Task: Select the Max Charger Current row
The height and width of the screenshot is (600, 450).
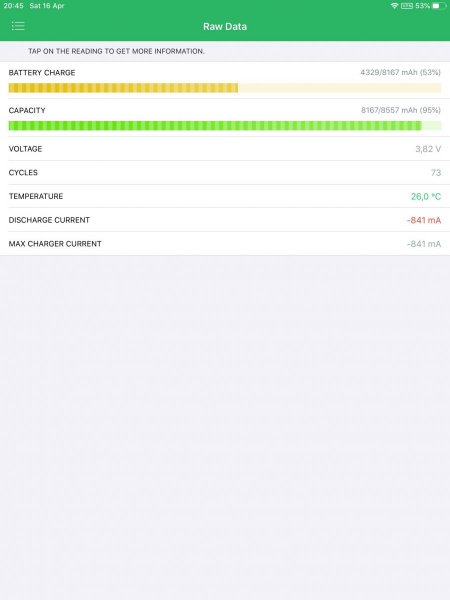Action: (x=225, y=244)
